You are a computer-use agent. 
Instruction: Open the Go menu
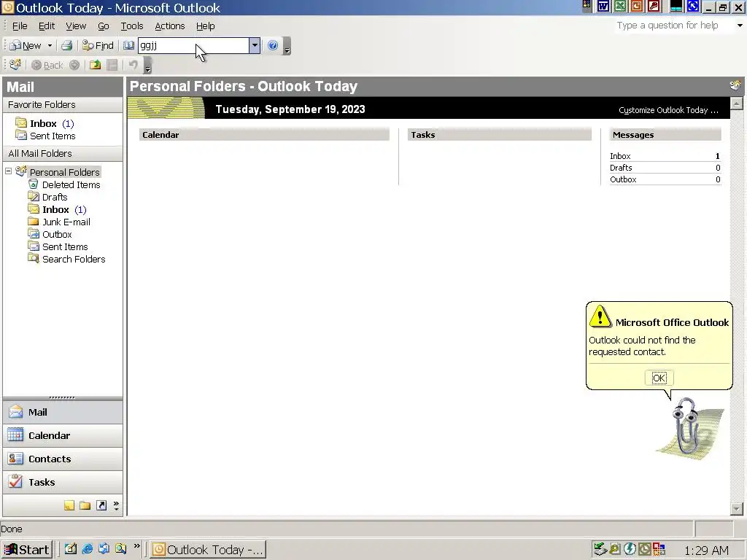(104, 26)
